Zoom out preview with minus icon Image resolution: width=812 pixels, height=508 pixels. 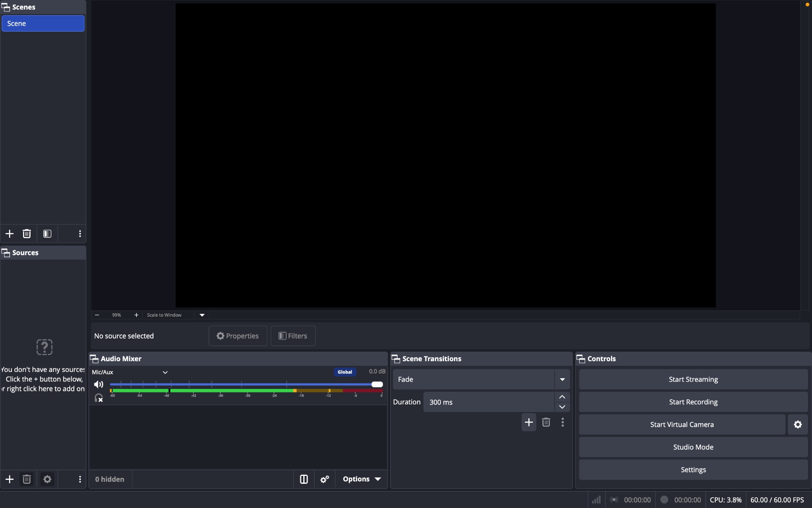[97, 315]
